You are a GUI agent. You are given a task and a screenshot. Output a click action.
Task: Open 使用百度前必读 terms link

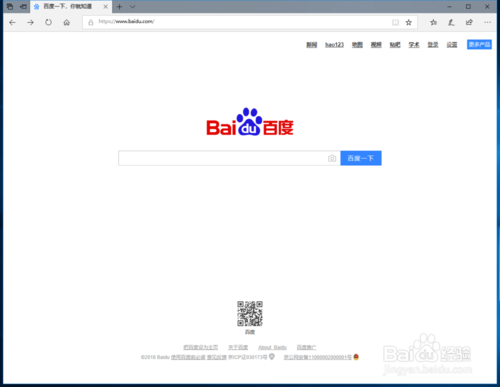coord(188,357)
